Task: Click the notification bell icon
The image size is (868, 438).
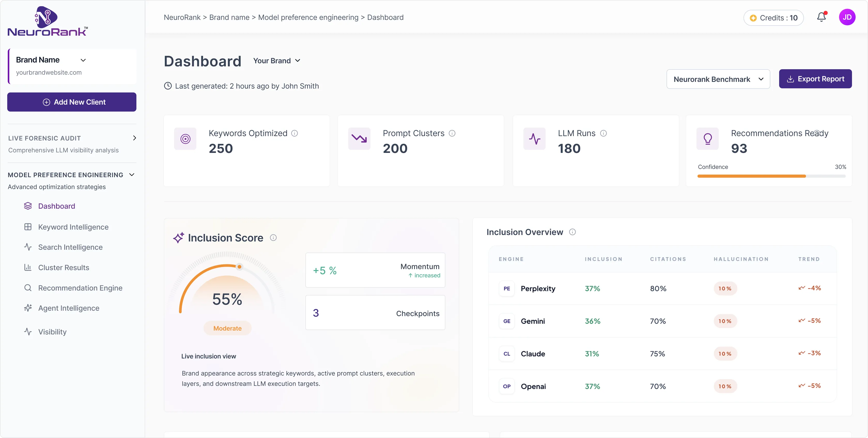Action: pos(821,17)
